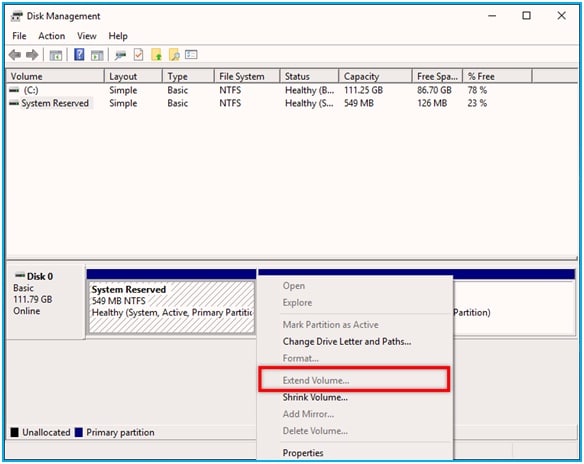This screenshot has height=464, width=584.
Task: Click the black Unallocated legend swatch
Action: click(x=15, y=432)
